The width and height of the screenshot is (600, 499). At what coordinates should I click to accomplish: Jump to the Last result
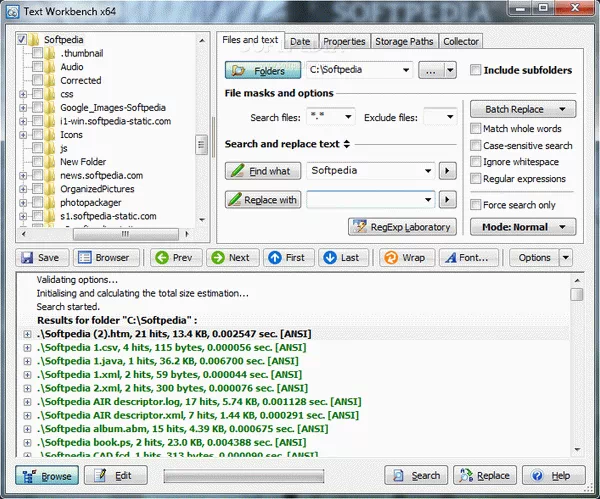[341, 257]
